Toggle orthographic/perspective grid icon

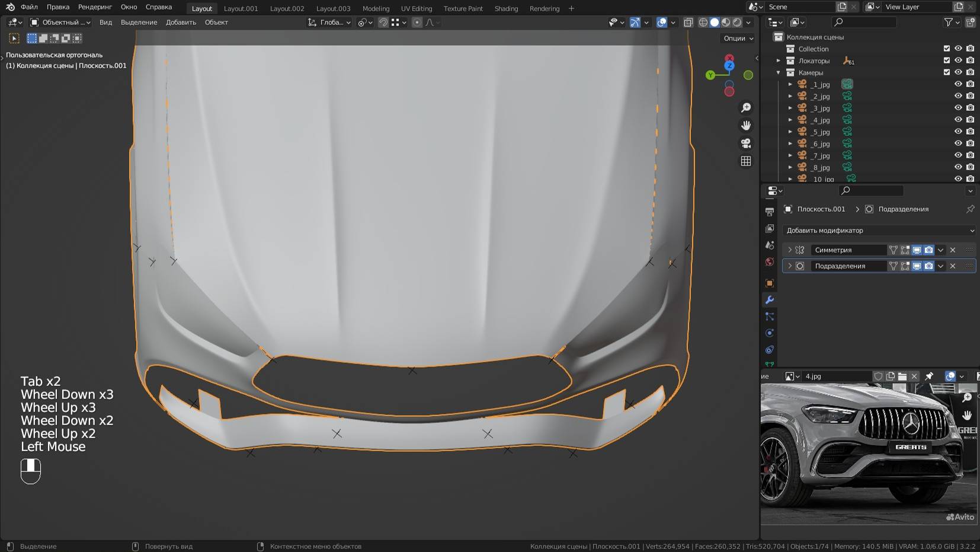746,161
